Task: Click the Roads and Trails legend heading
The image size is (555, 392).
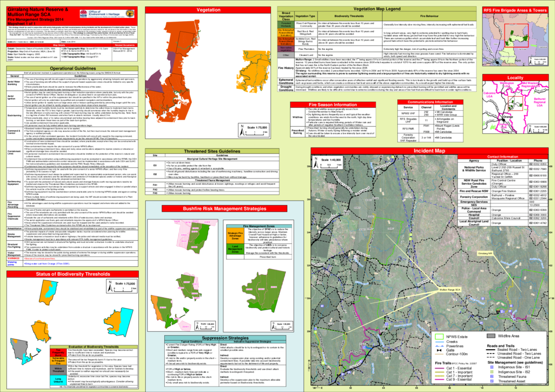Action: coord(500,345)
